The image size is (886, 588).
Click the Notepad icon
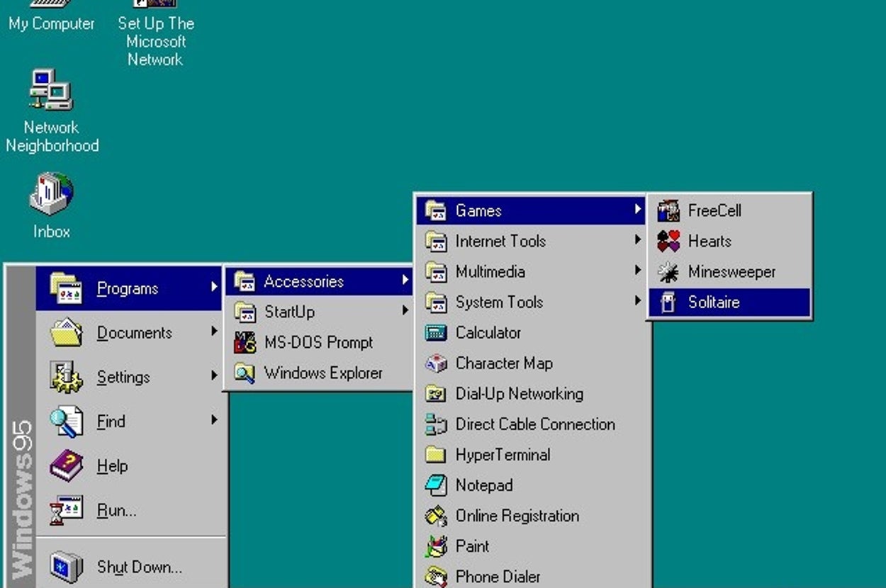436,485
